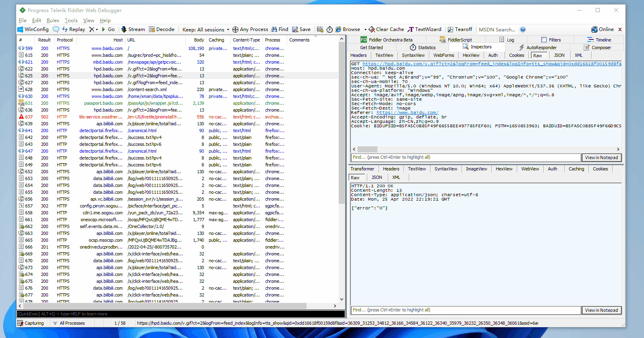Sort sessions by Result column header
Screen dimensions: 644x338
(x=44, y=40)
